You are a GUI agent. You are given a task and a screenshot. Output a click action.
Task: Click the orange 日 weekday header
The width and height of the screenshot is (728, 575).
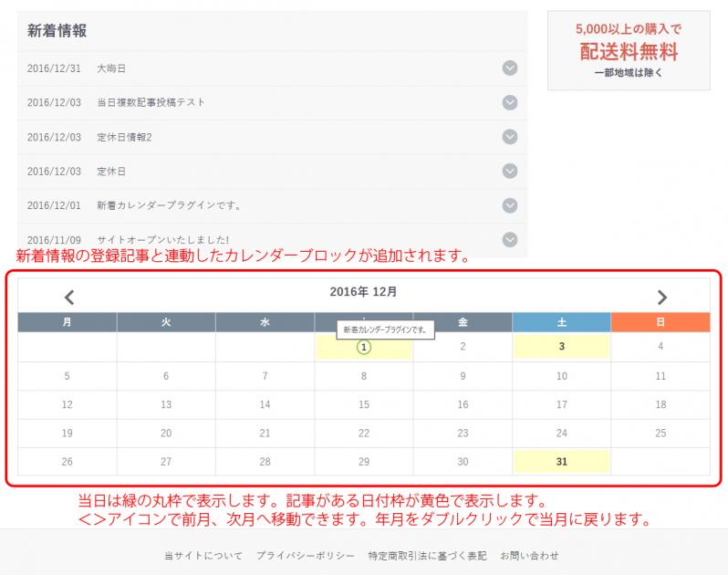(x=660, y=322)
